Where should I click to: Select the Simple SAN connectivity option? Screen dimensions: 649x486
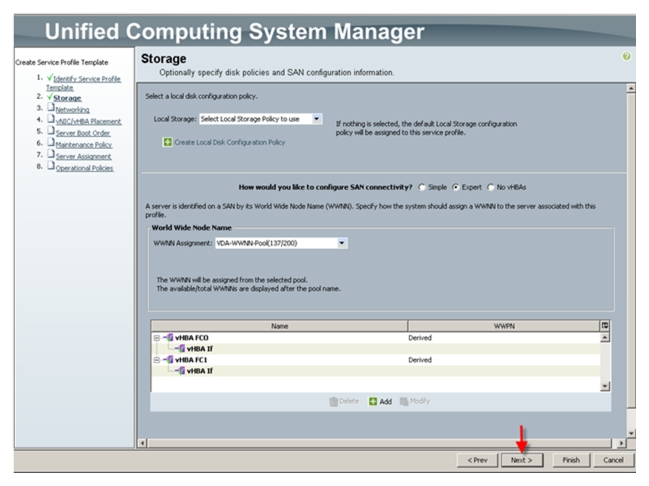coord(422,188)
